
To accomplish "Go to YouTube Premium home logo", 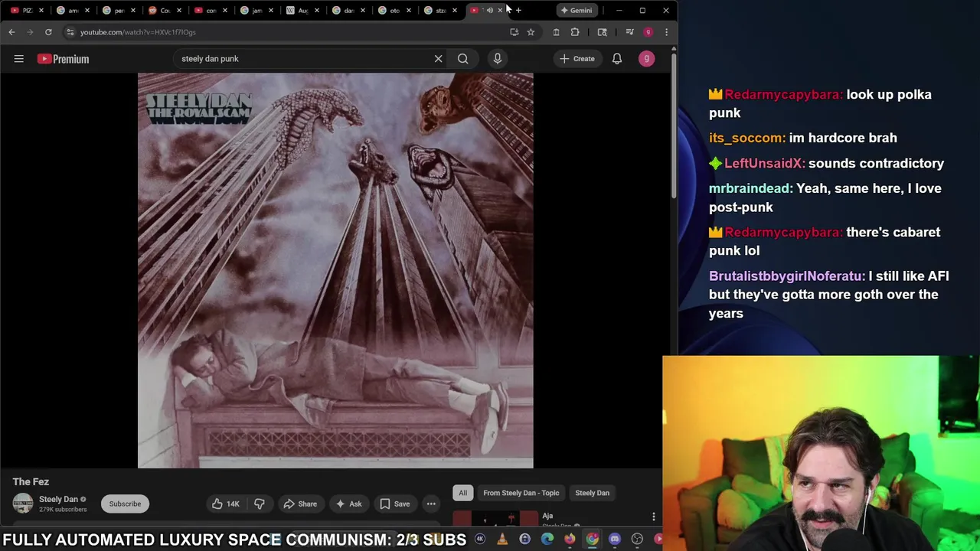I will 63,59.
